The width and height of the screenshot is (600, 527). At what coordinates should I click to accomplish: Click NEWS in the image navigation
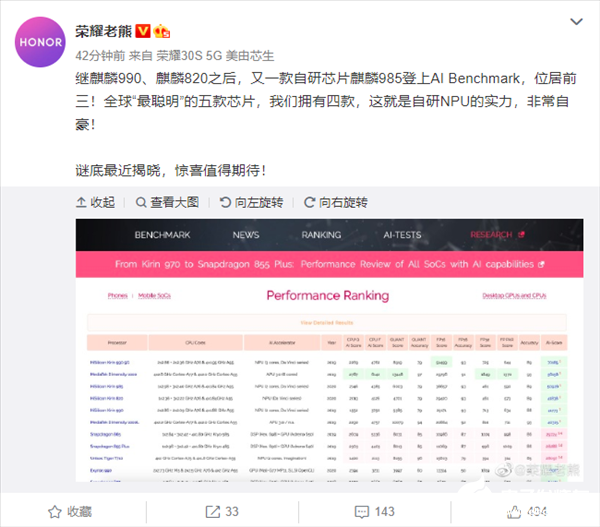tap(246, 235)
